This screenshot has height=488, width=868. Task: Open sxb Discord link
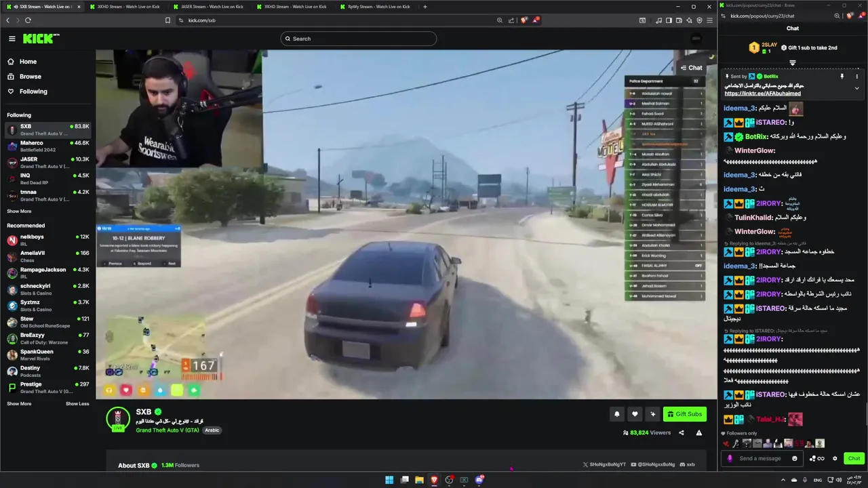coord(687,465)
